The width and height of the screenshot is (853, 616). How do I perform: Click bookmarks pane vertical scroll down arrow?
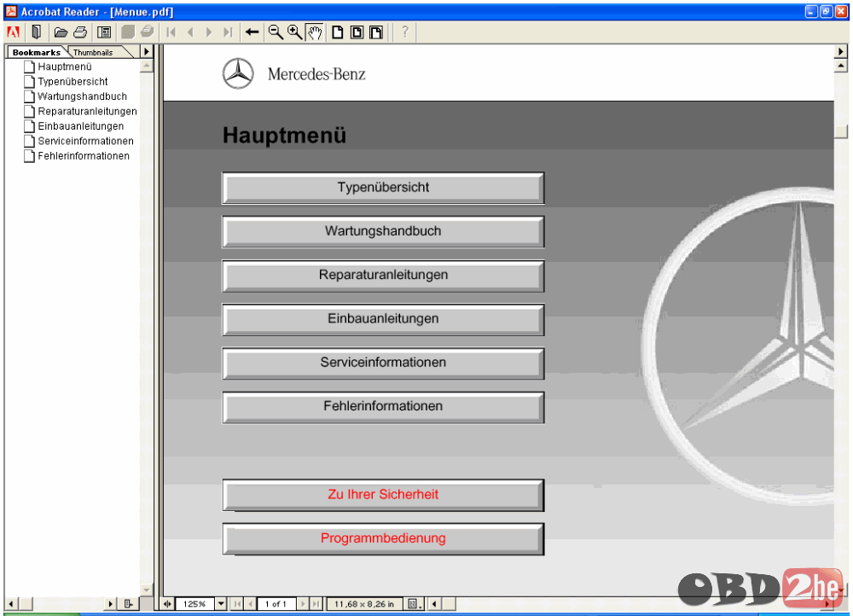coord(146,590)
